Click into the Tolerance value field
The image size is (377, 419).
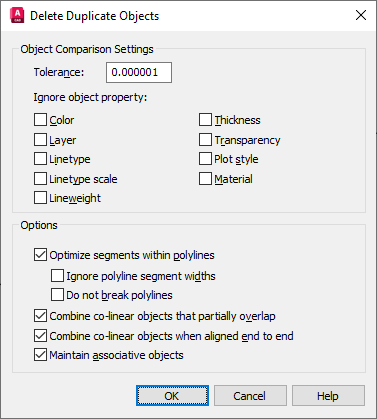[139, 72]
